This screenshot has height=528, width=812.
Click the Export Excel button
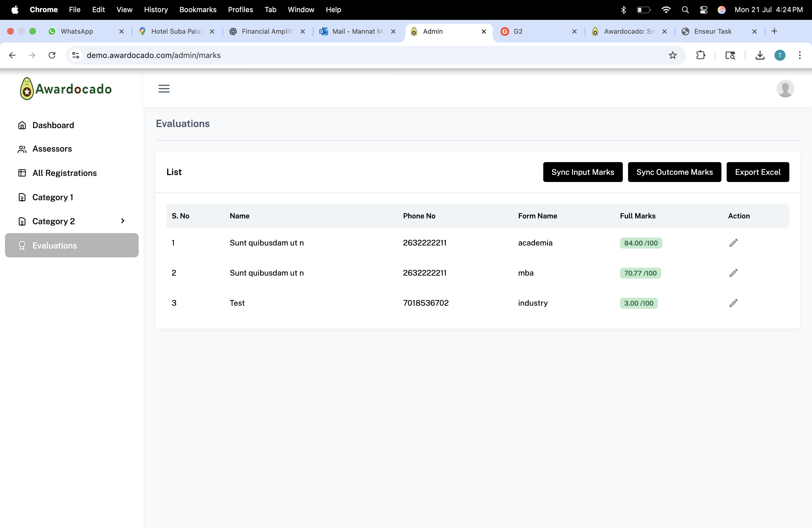(757, 172)
